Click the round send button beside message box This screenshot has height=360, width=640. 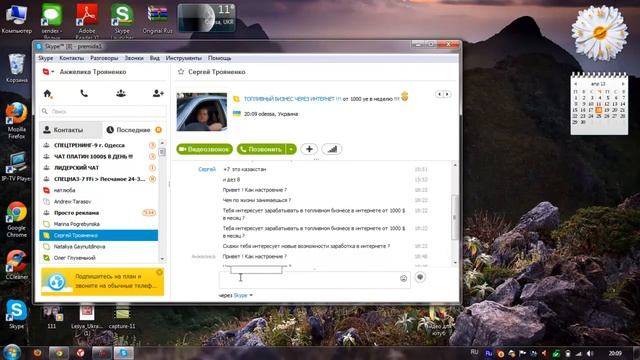coord(420,277)
